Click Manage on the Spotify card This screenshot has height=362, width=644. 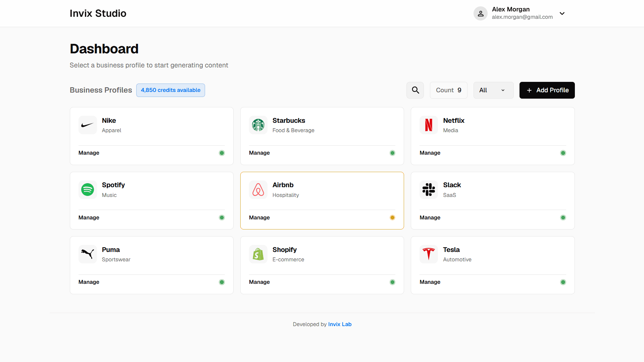pyautogui.click(x=89, y=218)
